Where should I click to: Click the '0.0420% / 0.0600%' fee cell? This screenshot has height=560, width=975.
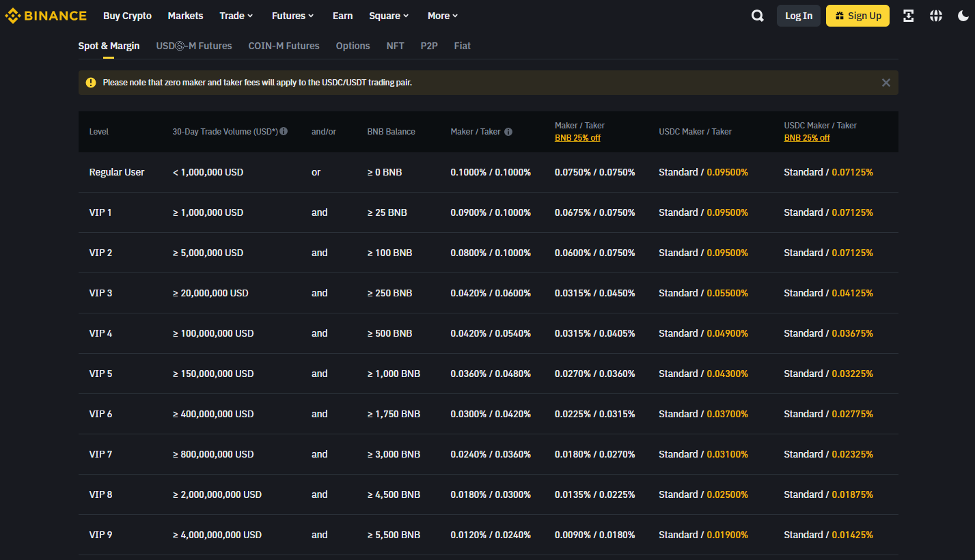491,293
